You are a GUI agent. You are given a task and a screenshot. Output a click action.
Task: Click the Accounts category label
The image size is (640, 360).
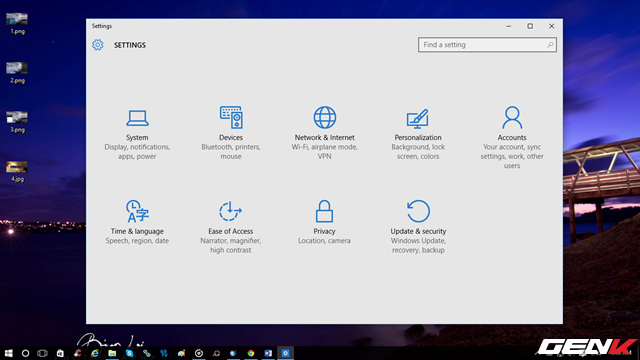(512, 138)
